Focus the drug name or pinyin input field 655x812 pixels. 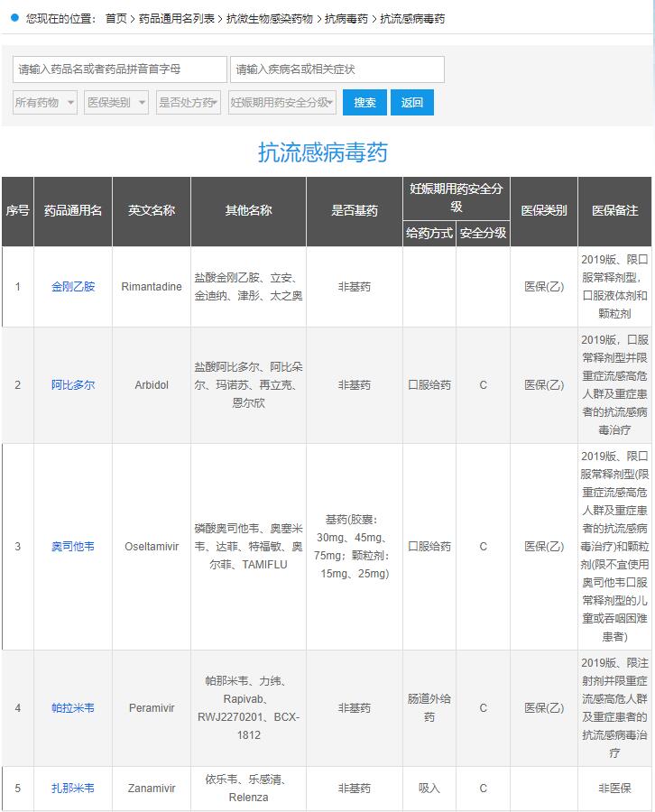tap(120, 69)
